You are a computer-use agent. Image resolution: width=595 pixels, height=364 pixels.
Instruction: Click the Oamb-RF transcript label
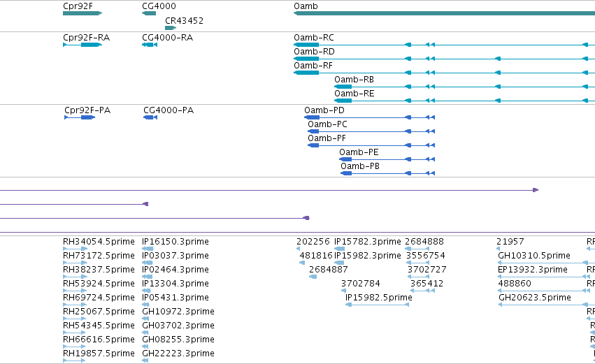click(313, 66)
